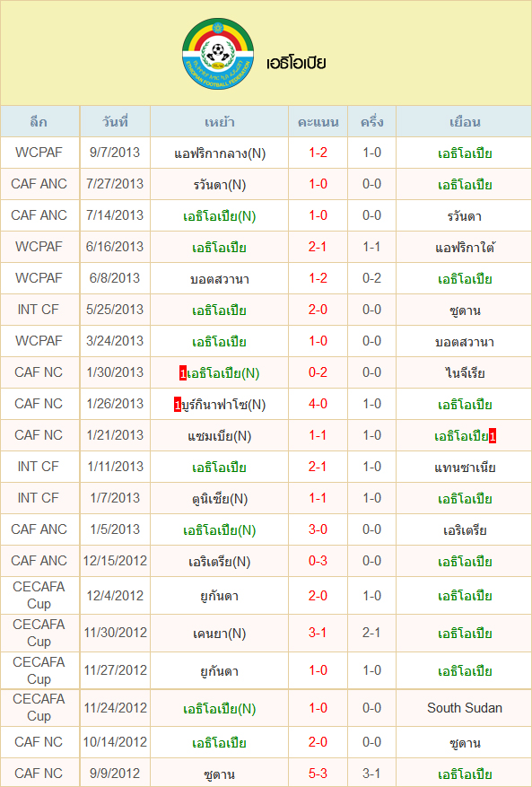This screenshot has height=787, width=532.
Task: Open home team บูร์กินาฟาโซ(N)
Action: tap(223, 405)
